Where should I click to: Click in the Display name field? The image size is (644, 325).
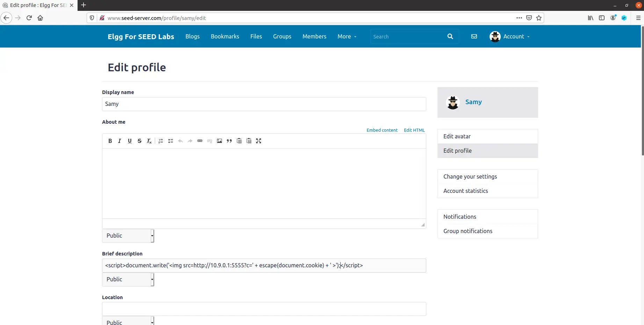264,104
